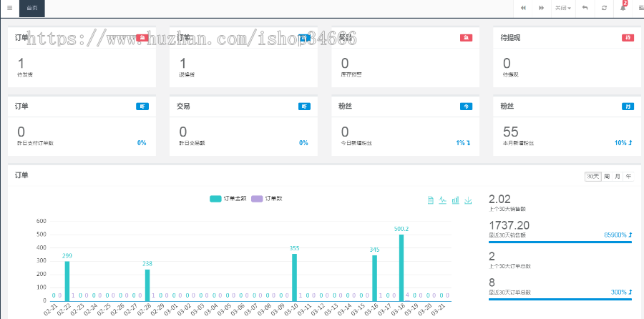The image size is (644, 319).
Task: Click 昨日支付订单数 value 0
Action: (21, 132)
